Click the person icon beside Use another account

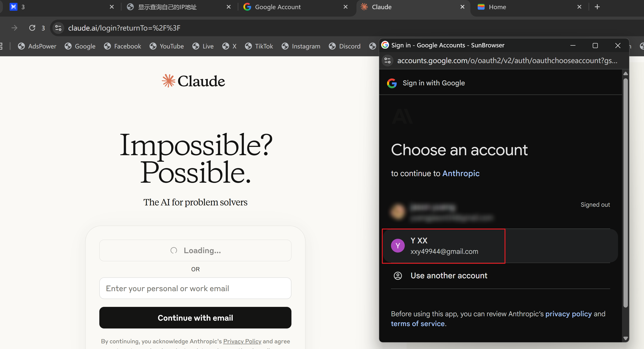[x=398, y=276]
